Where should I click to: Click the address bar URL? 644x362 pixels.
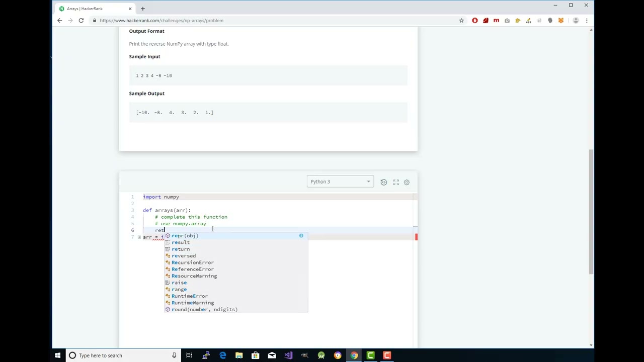click(x=162, y=21)
